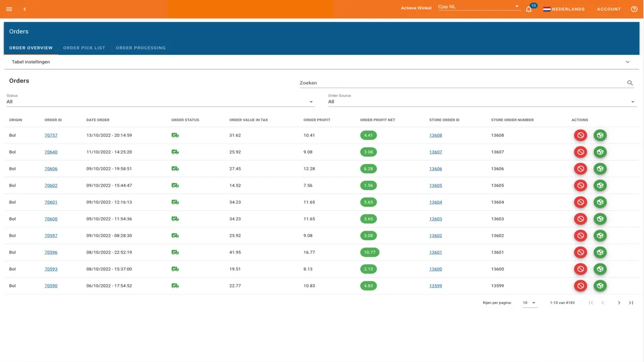
Task: Go back with the left chevron
Action: click(x=25, y=9)
